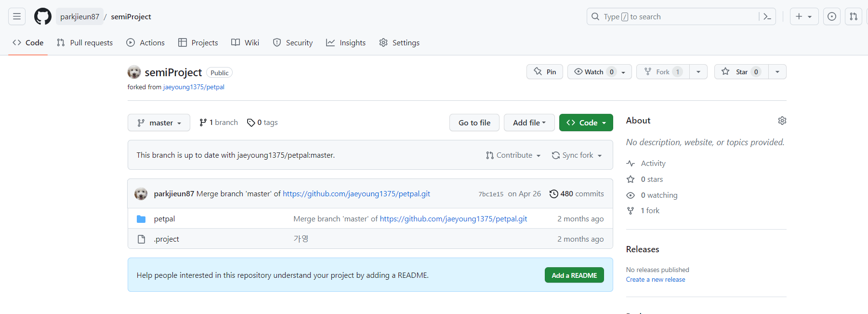868x314 pixels.
Task: Open the Add file dropdown
Action: pyautogui.click(x=529, y=123)
